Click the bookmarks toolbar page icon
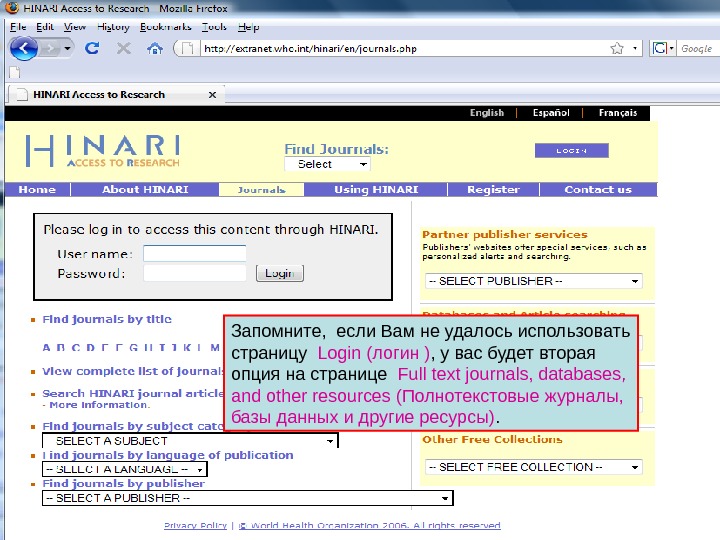 [15, 72]
